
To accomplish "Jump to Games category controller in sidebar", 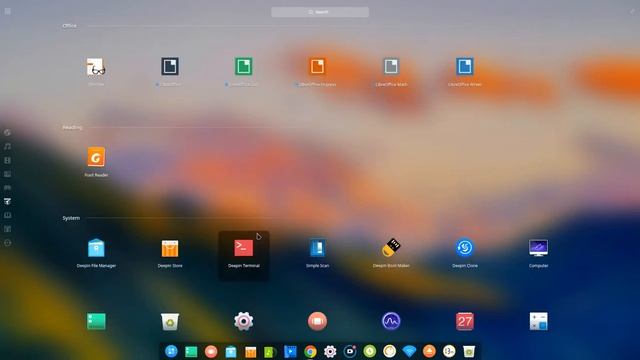I will [7, 187].
